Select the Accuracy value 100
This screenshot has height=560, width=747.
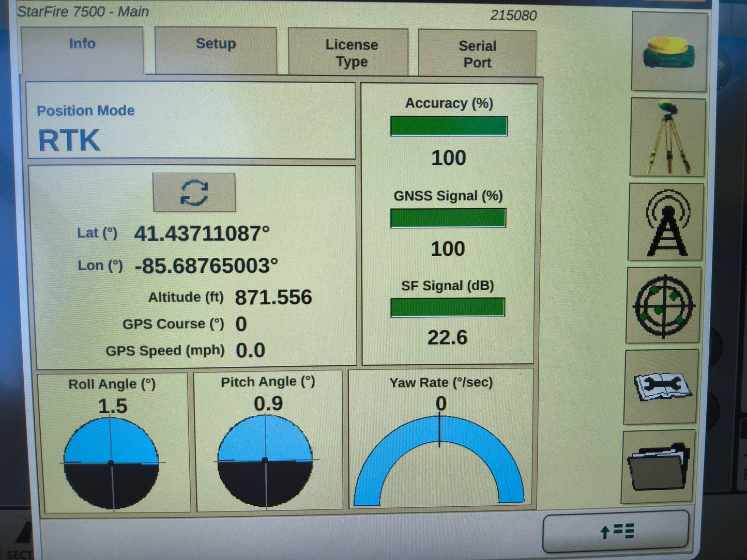(x=449, y=158)
